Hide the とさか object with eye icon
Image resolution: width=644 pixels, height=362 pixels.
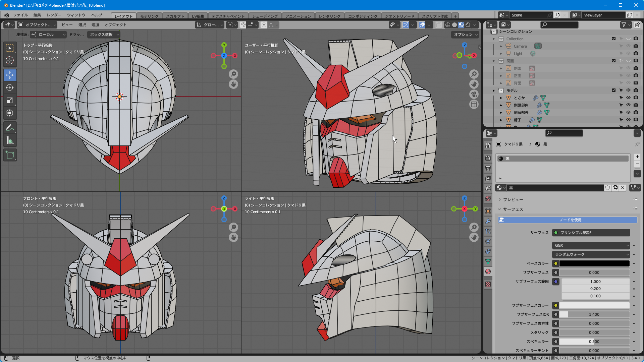click(628, 98)
